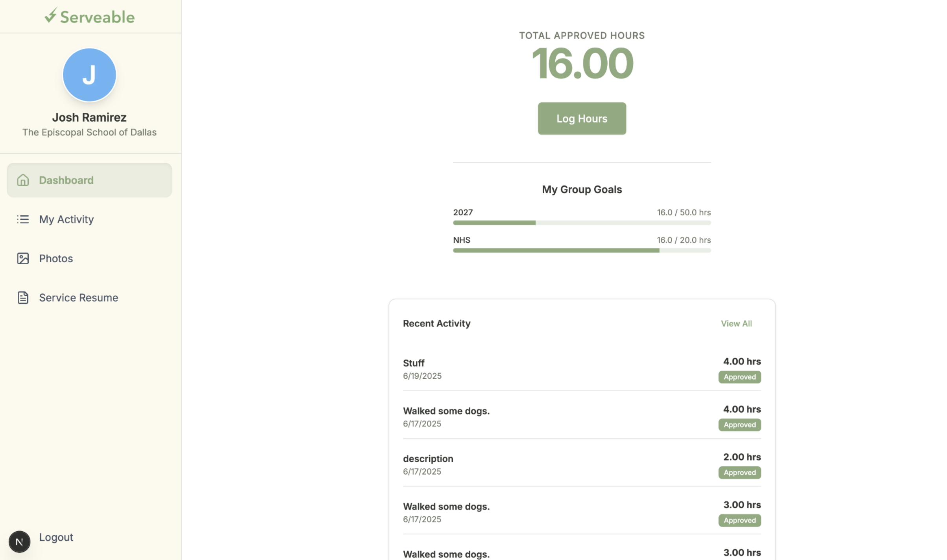Click Josh Ramirez's J avatar
947x560 pixels.
coord(89,75)
